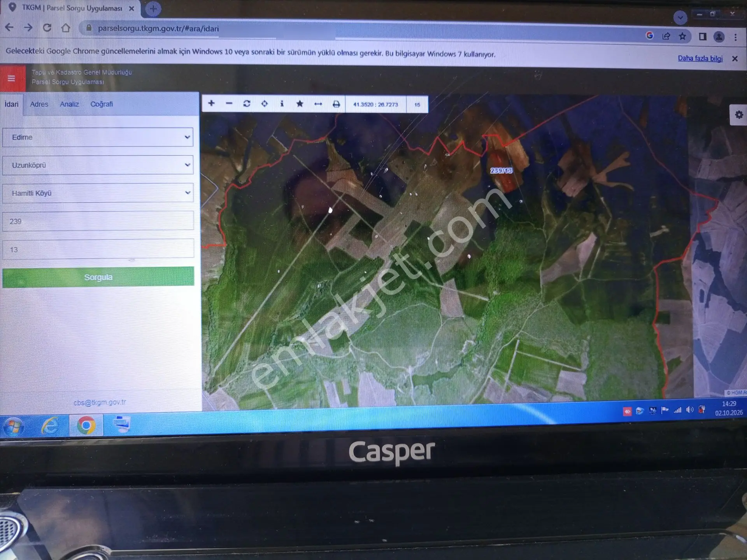Expand the Hamitli Köyü neighborhood dropdown

pyautogui.click(x=98, y=193)
